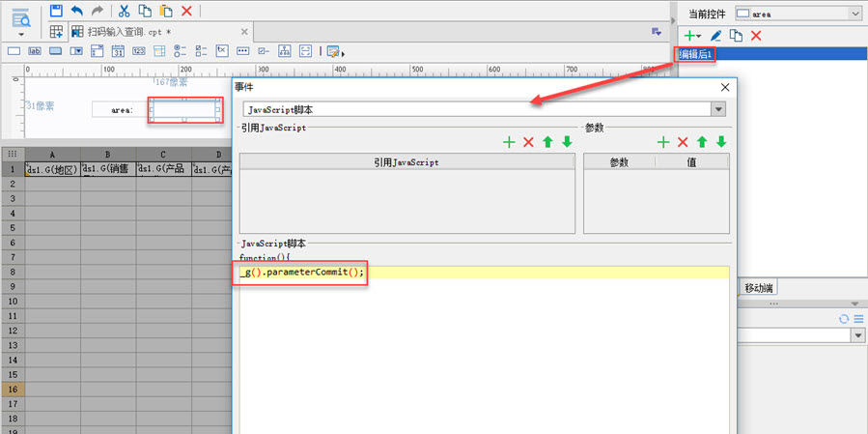The height and width of the screenshot is (434, 868).
Task: Open the 当前控件 area combo box
Action: tap(798, 14)
